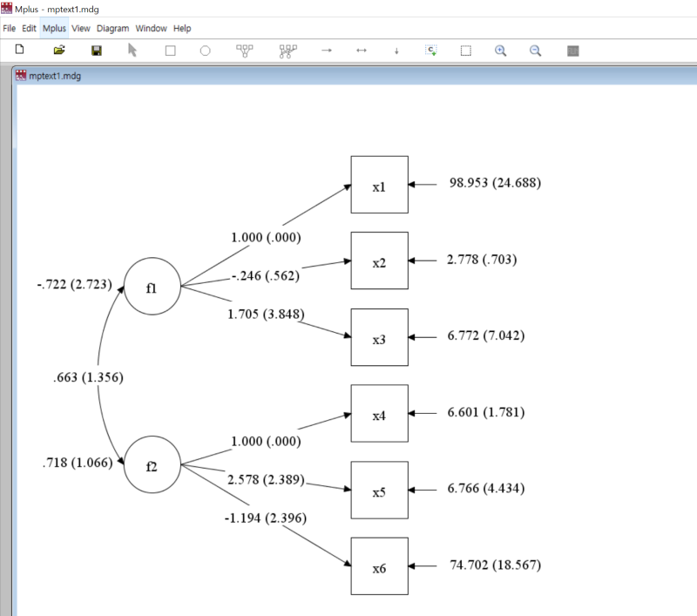697x616 pixels.
Task: Click the f2 variance label .718 (1.066)
Action: point(78,463)
